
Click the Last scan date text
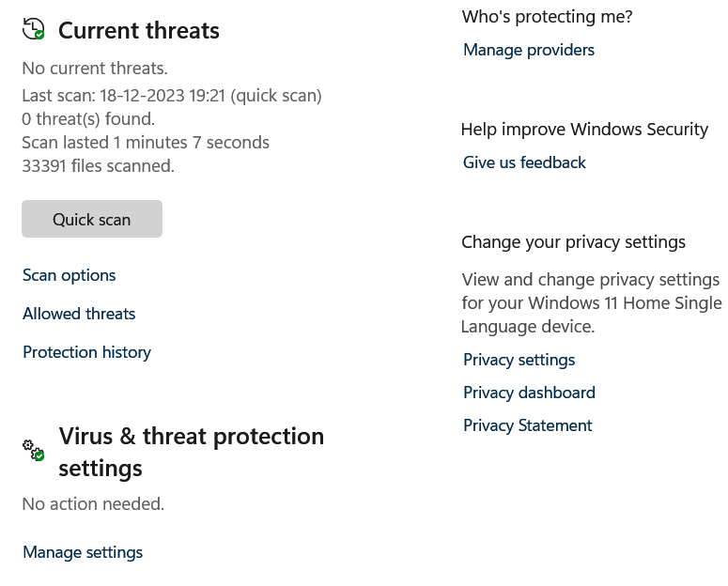172,95
